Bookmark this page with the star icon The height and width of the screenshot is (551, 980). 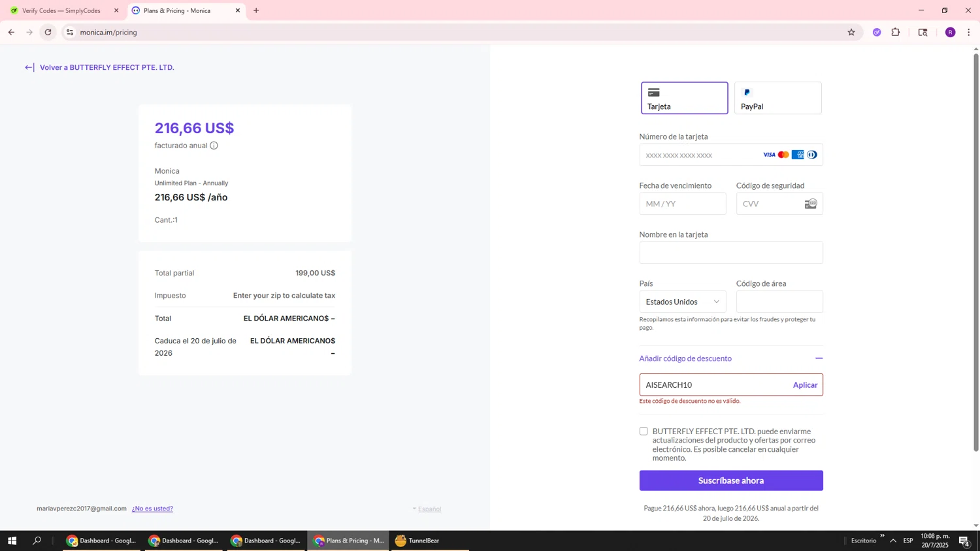pos(851,32)
